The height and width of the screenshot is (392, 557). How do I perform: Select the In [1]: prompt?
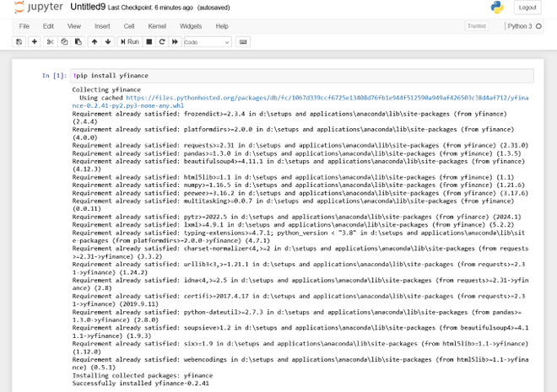54,76
